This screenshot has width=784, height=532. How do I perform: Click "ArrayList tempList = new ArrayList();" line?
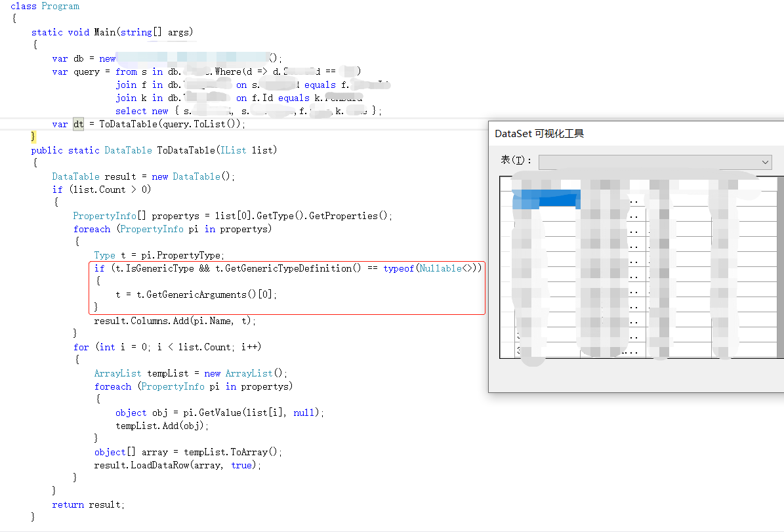pos(190,373)
